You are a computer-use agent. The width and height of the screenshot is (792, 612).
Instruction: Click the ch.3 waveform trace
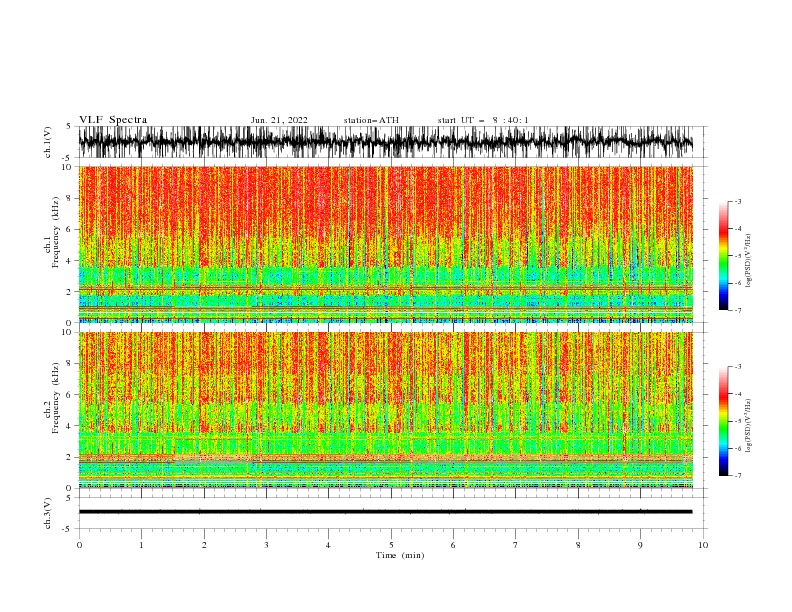coord(385,512)
